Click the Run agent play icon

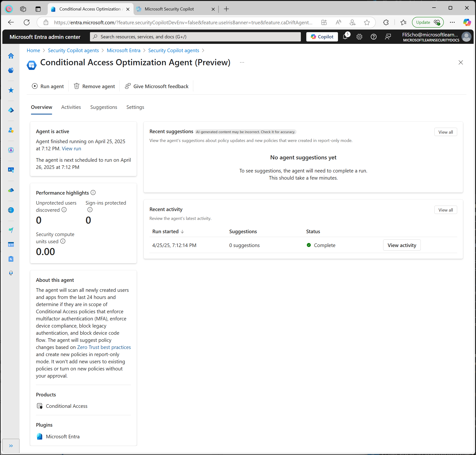[35, 86]
